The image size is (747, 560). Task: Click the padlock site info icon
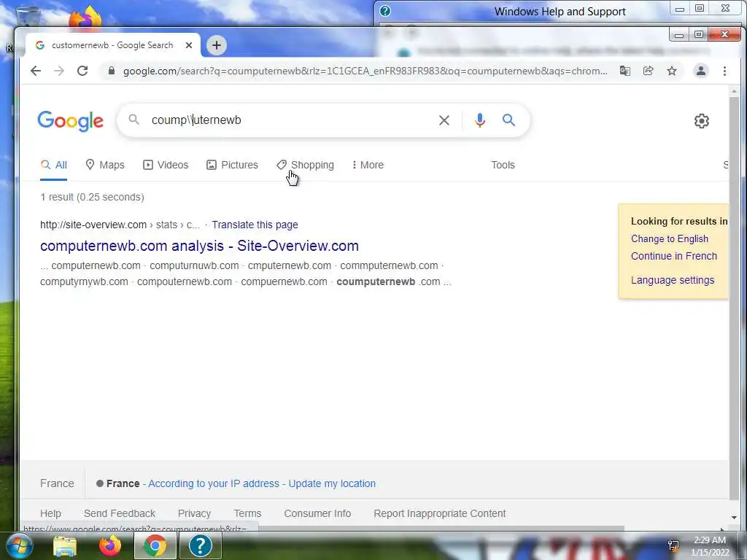pyautogui.click(x=112, y=71)
